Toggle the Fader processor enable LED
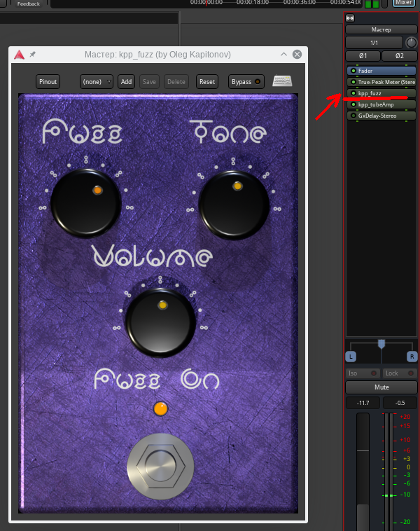 tap(353, 71)
